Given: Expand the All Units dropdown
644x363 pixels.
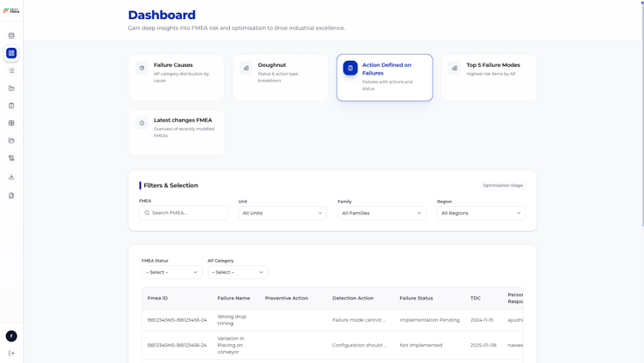Looking at the screenshot, I should click(x=283, y=213).
